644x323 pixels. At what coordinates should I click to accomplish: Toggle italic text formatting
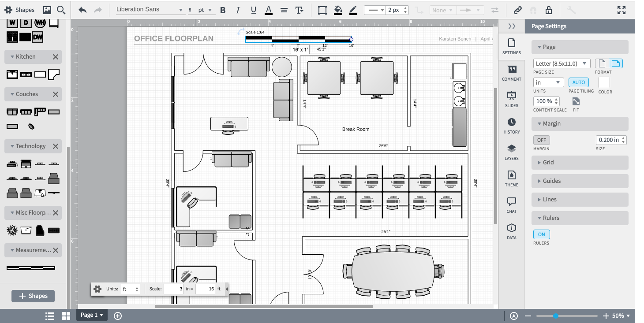[238, 10]
